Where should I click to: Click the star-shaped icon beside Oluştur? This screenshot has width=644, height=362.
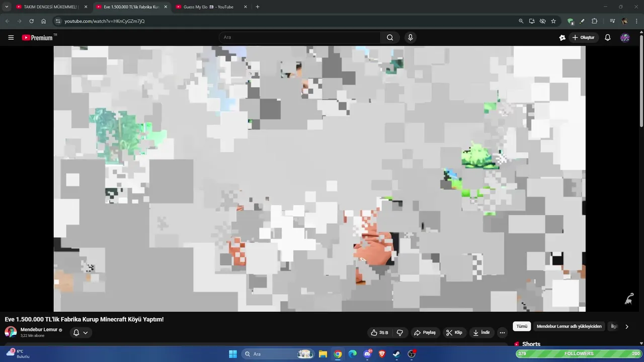(x=562, y=38)
